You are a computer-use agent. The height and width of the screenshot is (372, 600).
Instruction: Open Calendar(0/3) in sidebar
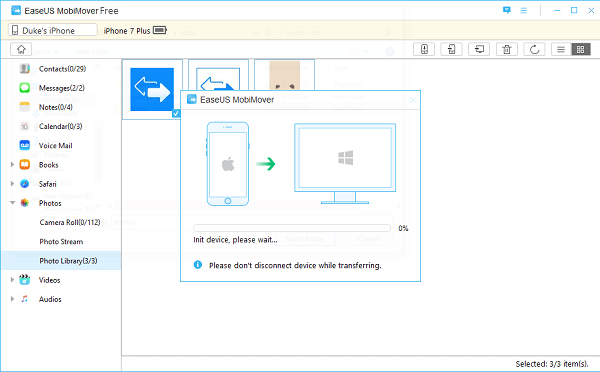point(60,126)
